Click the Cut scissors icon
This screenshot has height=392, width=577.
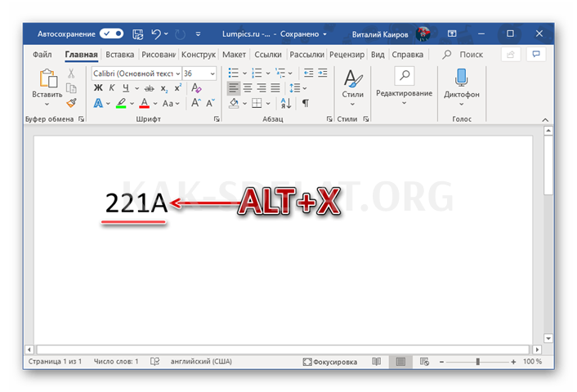click(x=71, y=73)
